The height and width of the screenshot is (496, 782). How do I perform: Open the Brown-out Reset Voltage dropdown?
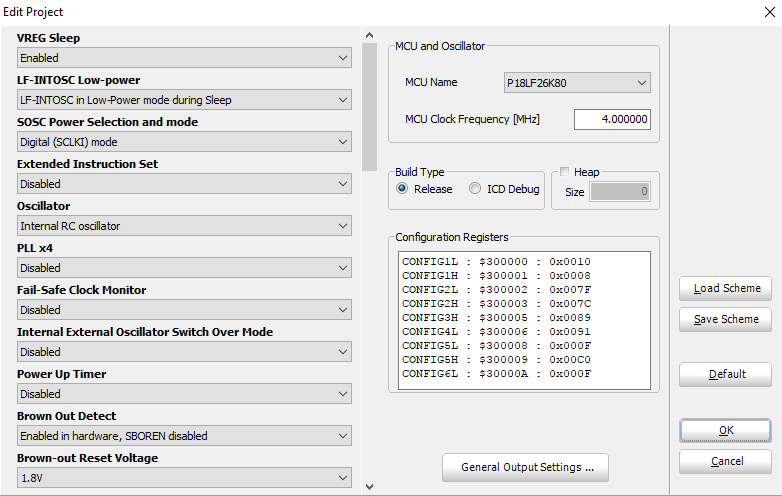184,478
